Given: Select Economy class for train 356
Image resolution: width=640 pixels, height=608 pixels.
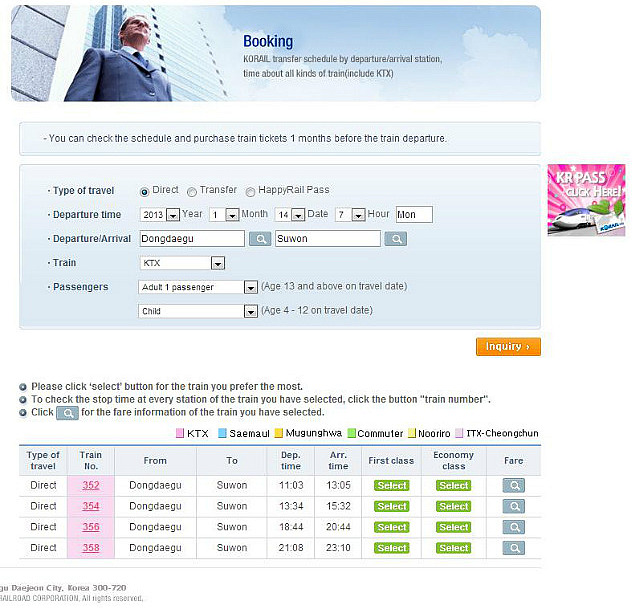Looking at the screenshot, I should coord(453,527).
